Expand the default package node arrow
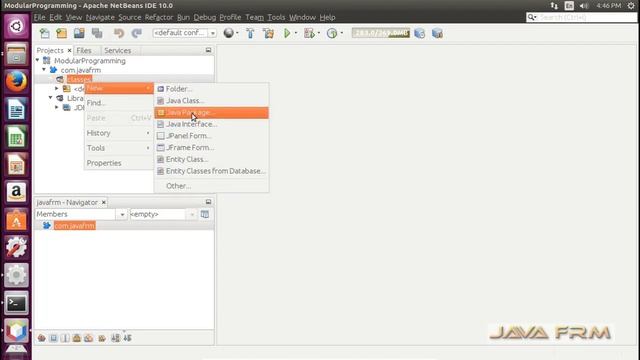 57,89
